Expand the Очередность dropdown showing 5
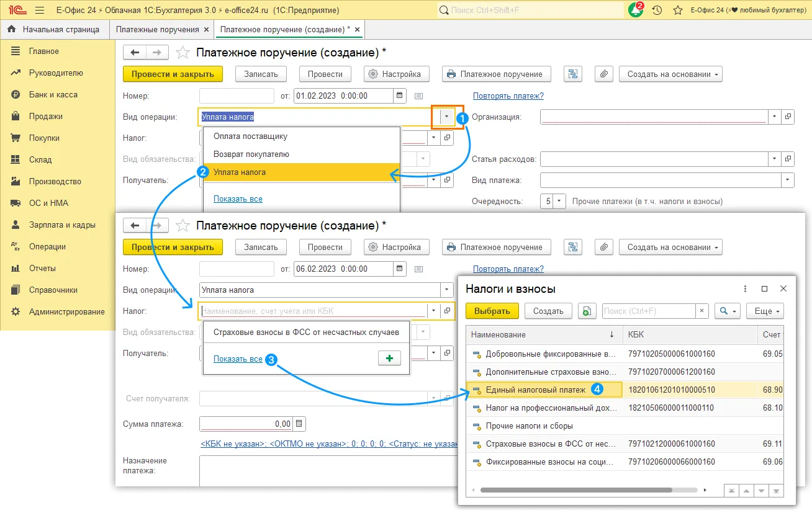The height and width of the screenshot is (513, 812). 560,201
